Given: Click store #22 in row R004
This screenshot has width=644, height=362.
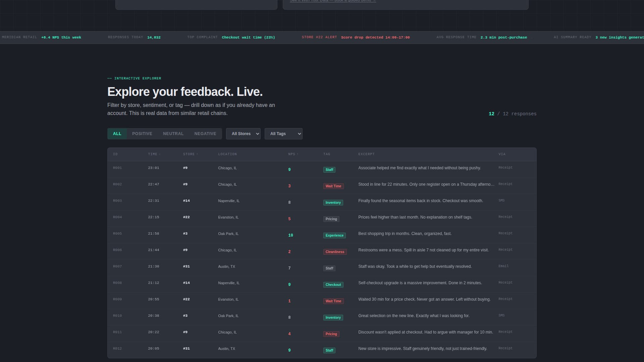Looking at the screenshot, I should point(186,217).
